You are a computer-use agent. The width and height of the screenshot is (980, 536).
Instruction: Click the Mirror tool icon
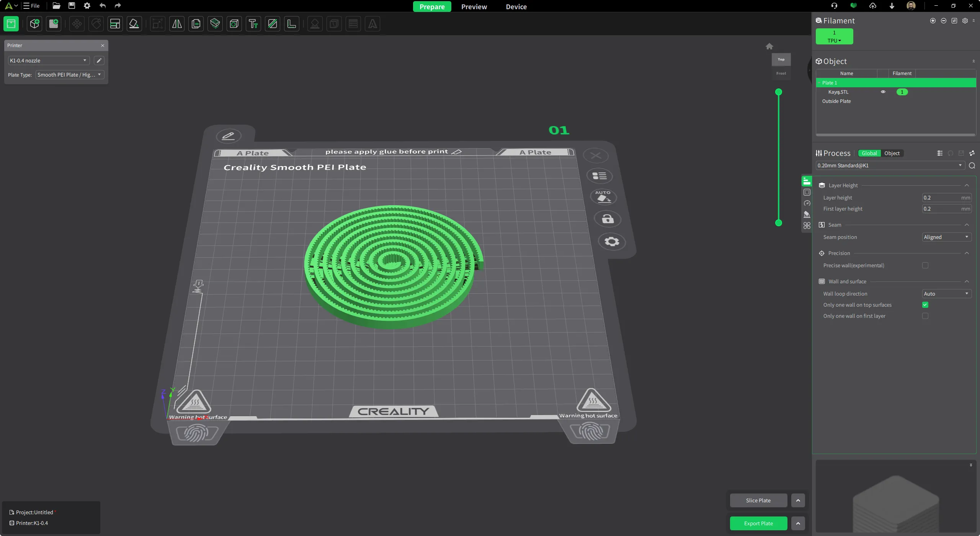click(177, 24)
